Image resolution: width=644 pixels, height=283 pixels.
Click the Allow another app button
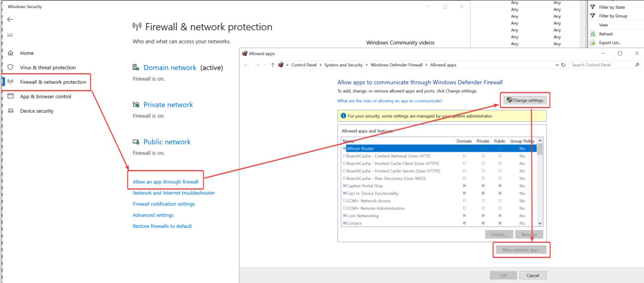(x=521, y=250)
